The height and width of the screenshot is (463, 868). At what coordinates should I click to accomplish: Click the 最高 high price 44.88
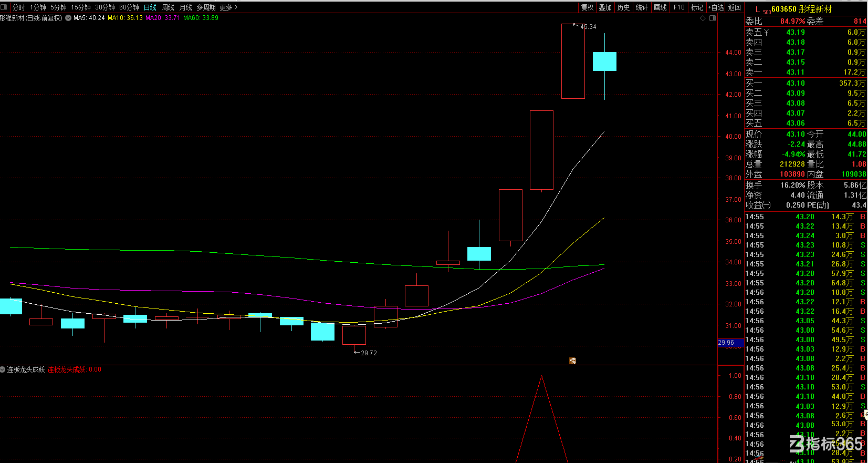[857, 144]
